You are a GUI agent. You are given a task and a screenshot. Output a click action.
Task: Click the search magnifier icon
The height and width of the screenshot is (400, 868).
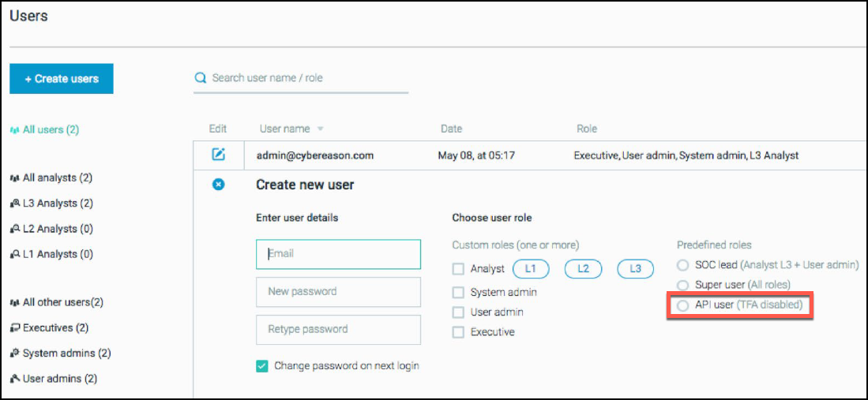point(201,78)
